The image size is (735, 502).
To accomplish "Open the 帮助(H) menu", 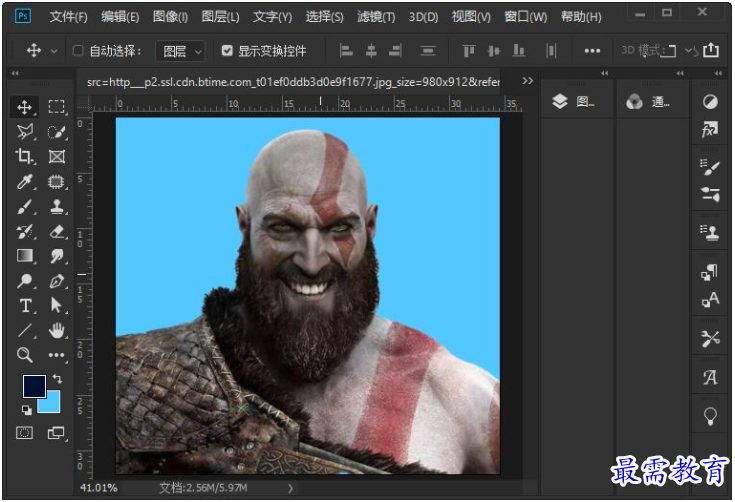I will pyautogui.click(x=581, y=17).
